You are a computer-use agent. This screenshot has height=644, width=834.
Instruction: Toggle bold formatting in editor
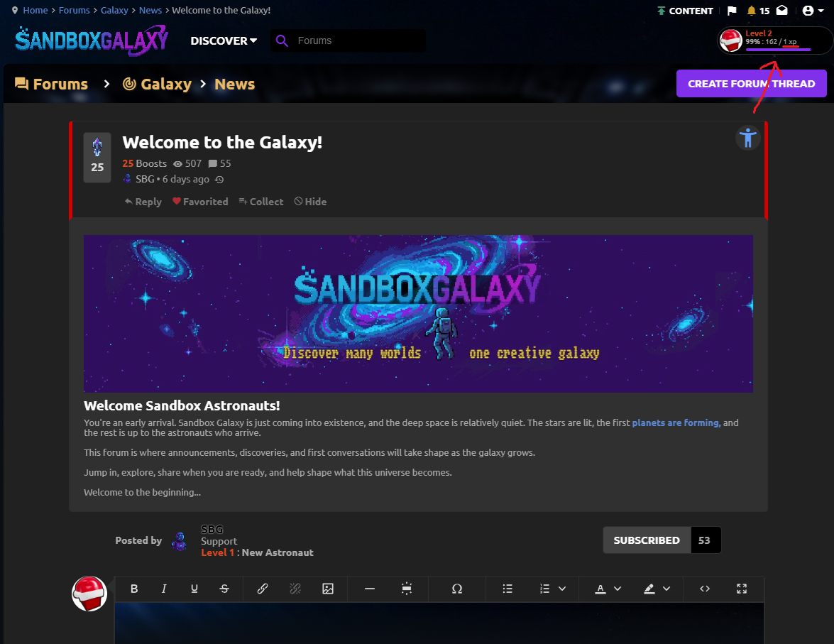tap(134, 589)
